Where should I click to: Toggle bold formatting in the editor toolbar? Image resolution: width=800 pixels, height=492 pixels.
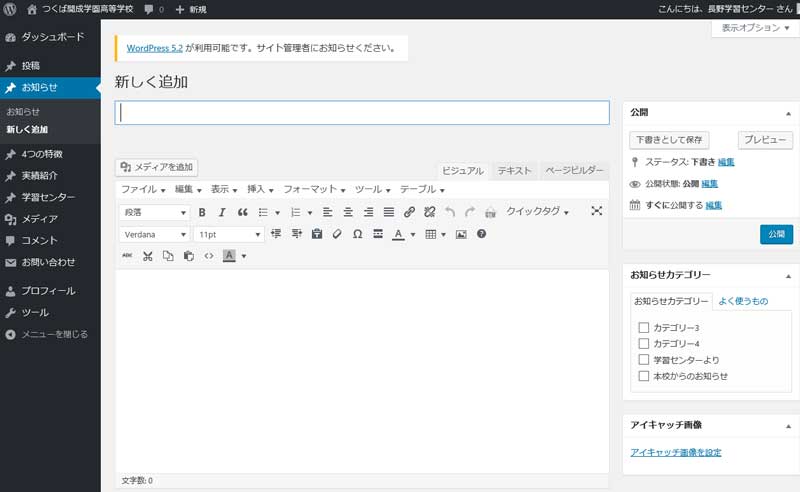pos(202,212)
